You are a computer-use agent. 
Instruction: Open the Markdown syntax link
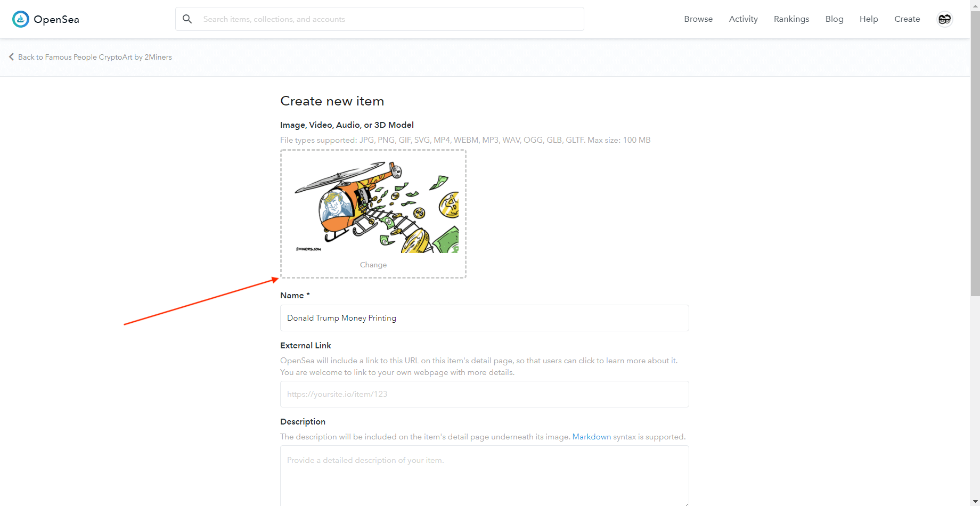(591, 437)
